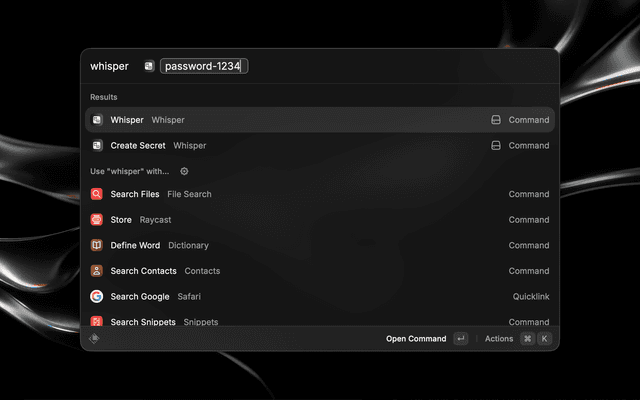640x400 pixels.
Task: Click the Whisper icon in the search bar
Action: coord(149,66)
